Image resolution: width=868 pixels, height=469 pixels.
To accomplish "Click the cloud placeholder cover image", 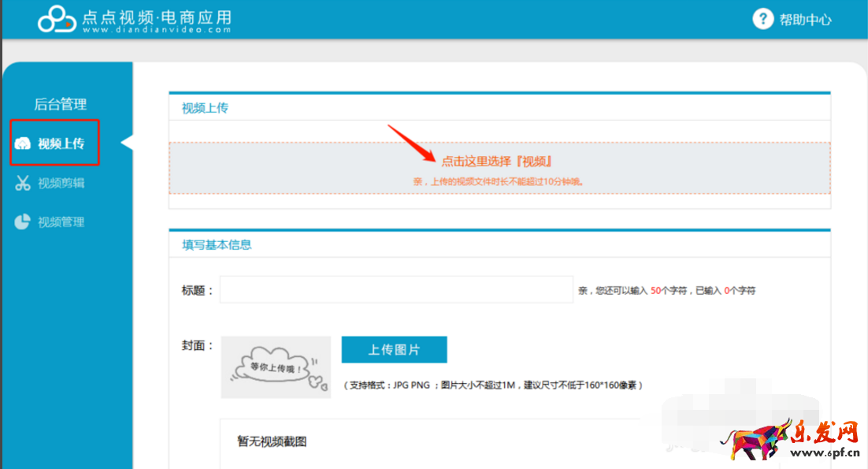I will (x=276, y=367).
